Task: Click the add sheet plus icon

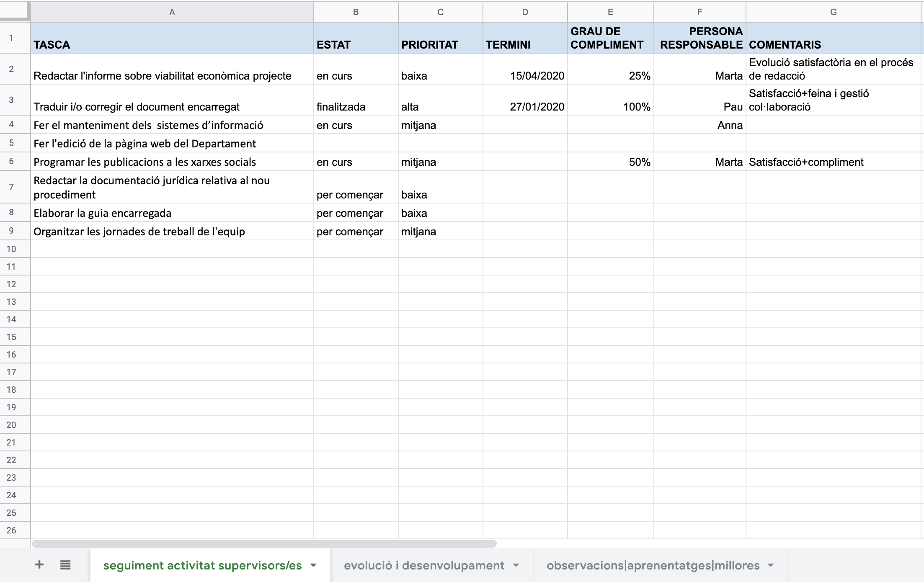Action: tap(39, 565)
